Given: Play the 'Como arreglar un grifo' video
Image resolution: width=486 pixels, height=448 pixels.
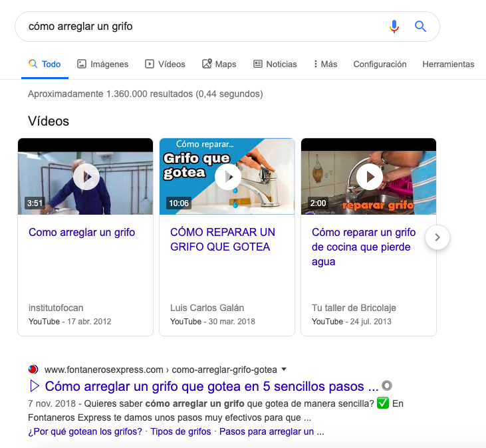Looking at the screenshot, I should tap(86, 177).
